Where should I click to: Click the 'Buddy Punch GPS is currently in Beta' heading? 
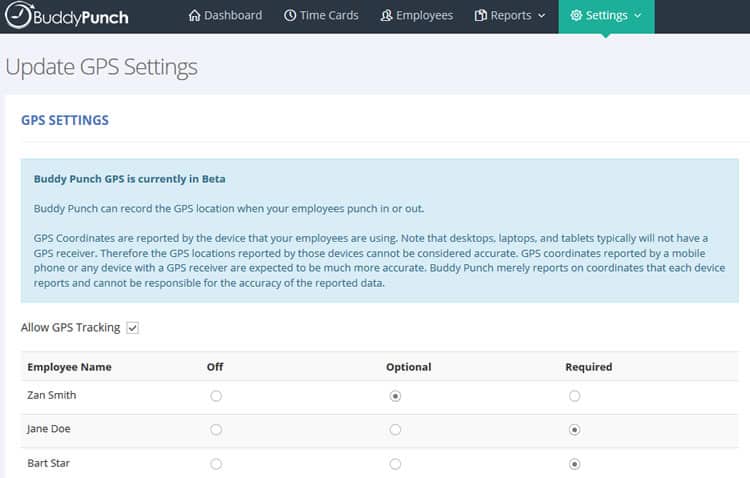click(x=130, y=179)
